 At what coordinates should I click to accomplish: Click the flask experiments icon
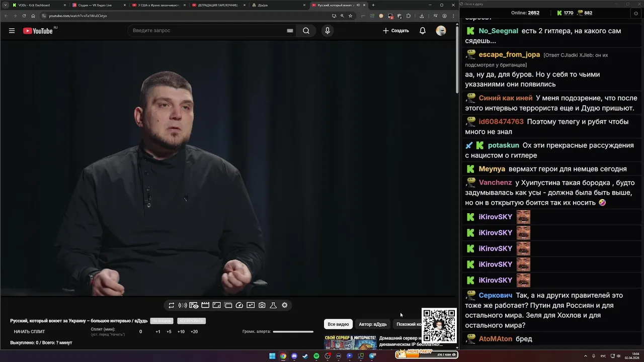pyautogui.click(x=273, y=305)
